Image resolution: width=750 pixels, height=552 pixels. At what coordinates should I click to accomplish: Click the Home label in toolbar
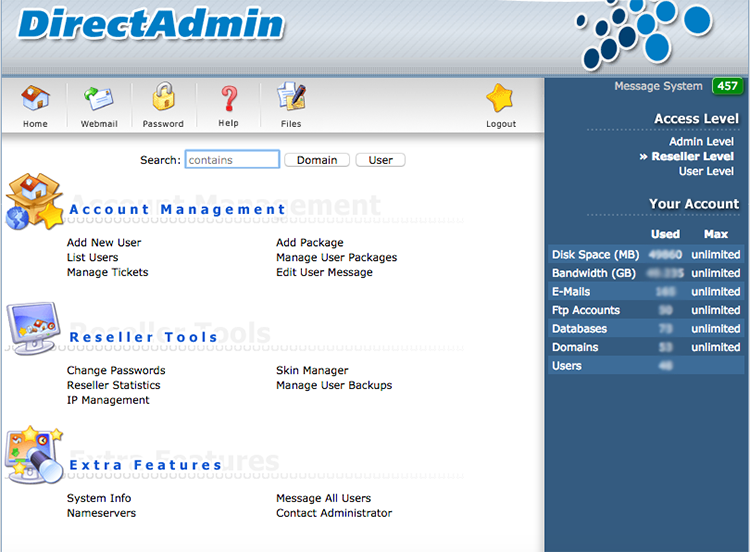[x=35, y=124]
